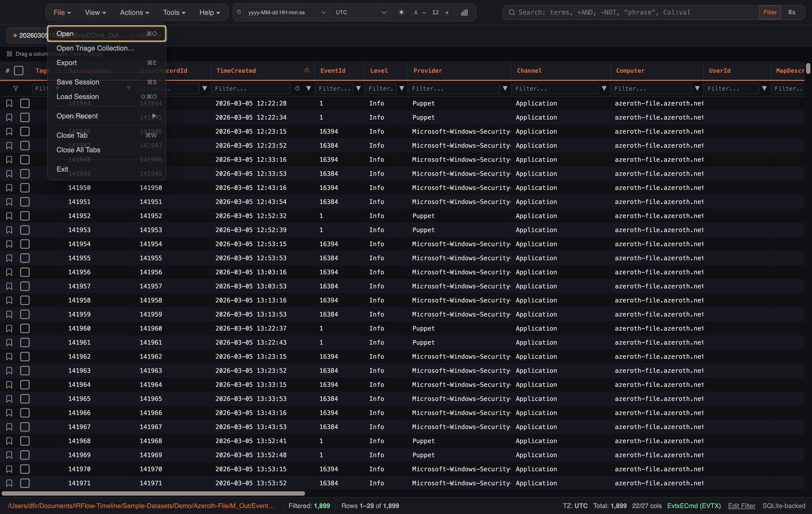Check the checkbox for row 141956

coord(25,272)
